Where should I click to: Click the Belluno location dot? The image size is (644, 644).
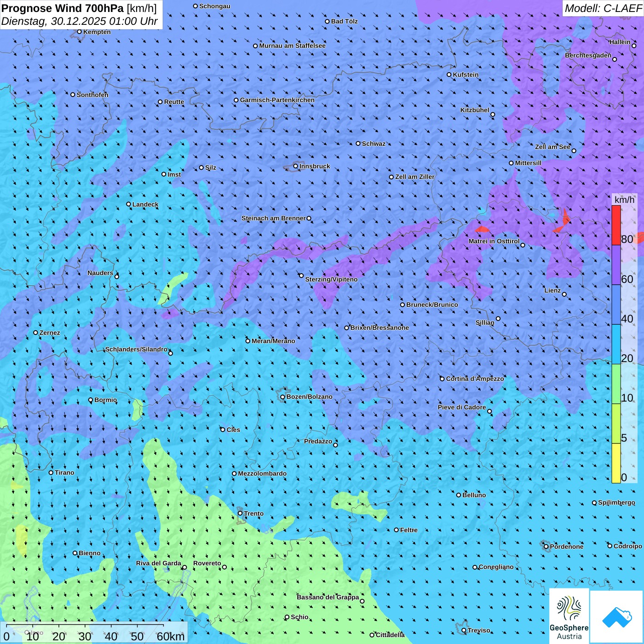pyautogui.click(x=459, y=495)
